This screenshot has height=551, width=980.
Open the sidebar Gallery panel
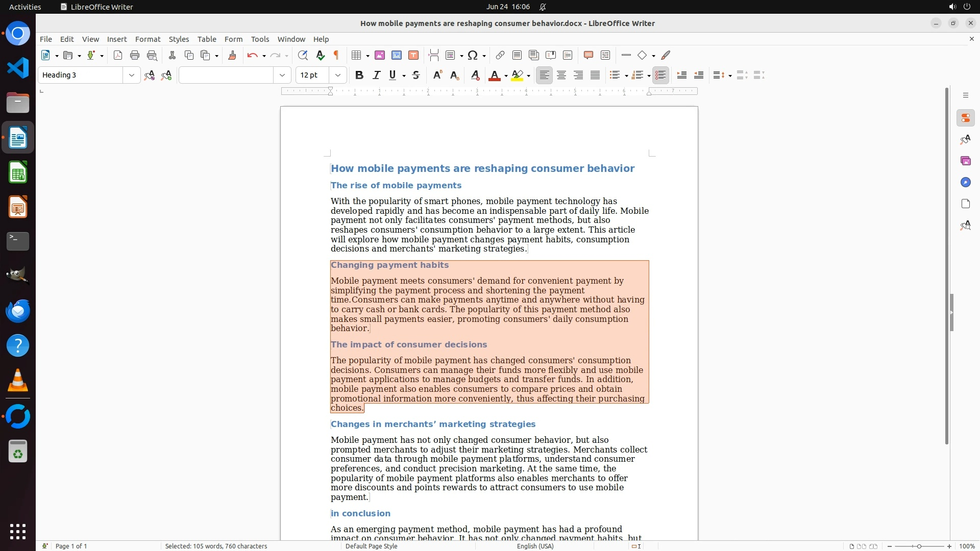click(x=965, y=161)
